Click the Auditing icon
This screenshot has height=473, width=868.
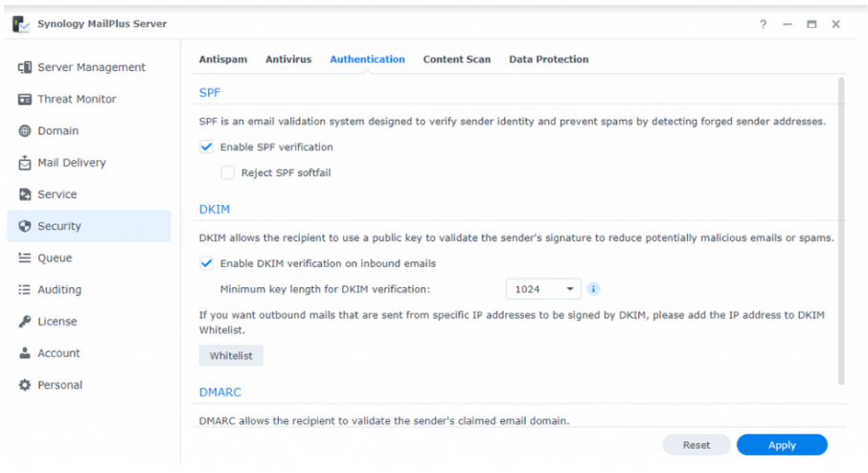(x=24, y=290)
